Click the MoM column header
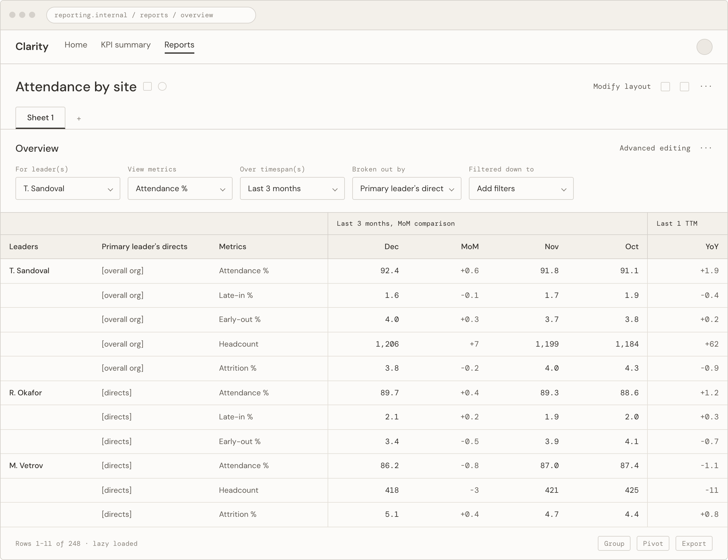 pos(470,246)
